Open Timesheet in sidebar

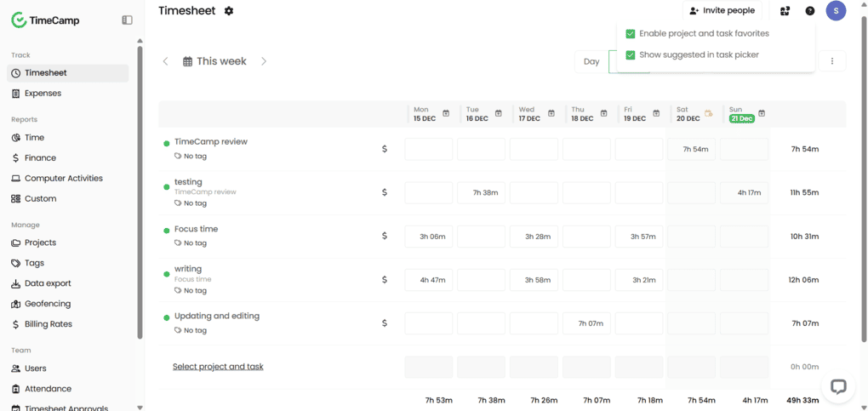(67, 73)
